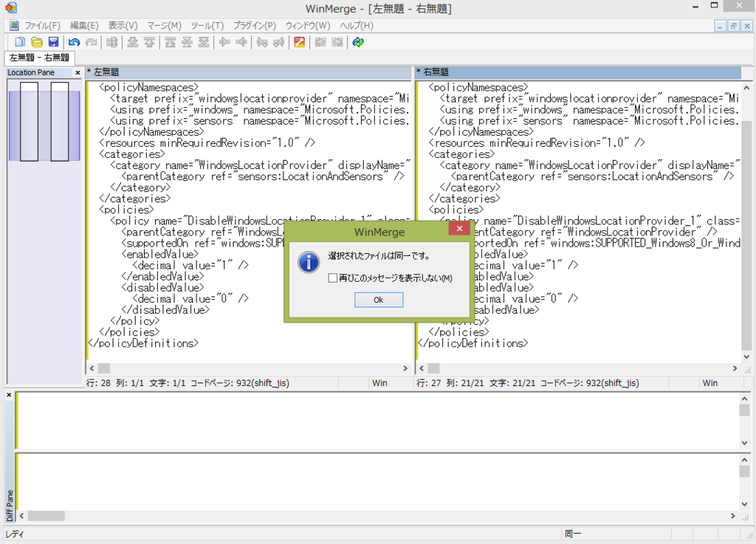This screenshot has width=756, height=544.
Task: Click <resources minRequiredRevision line in right pane
Action: coord(537,143)
